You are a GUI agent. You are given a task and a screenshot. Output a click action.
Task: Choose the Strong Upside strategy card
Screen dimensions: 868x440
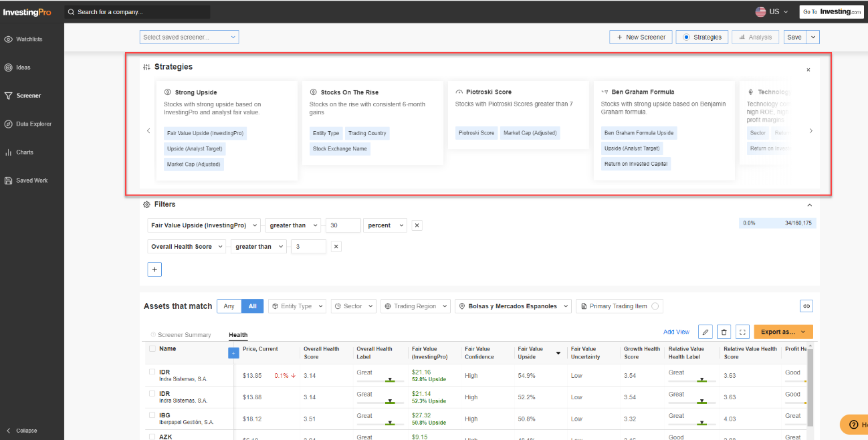tap(227, 130)
